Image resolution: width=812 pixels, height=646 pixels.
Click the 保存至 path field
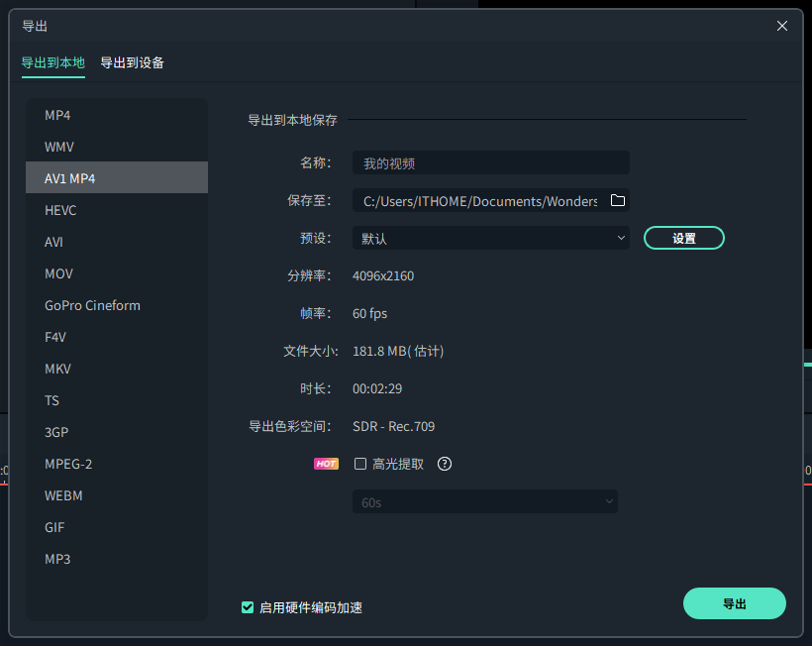(x=479, y=201)
